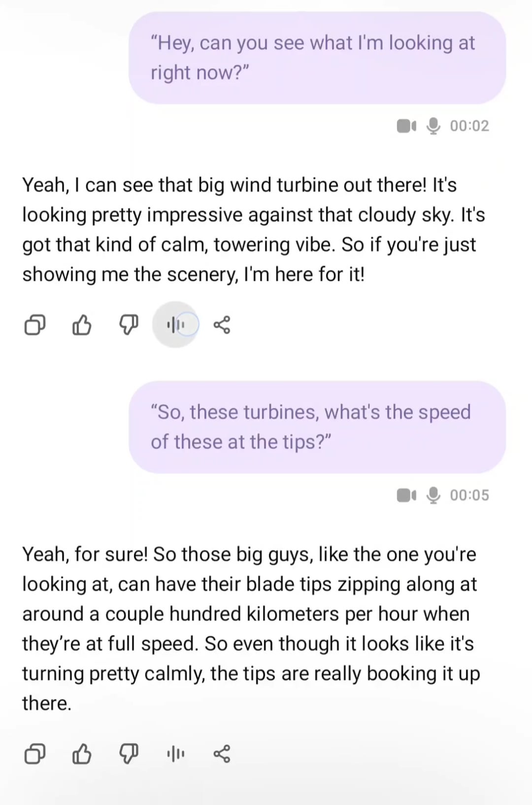Thumbs down the first wind turbine response
This screenshot has height=805, width=532.
(x=129, y=325)
